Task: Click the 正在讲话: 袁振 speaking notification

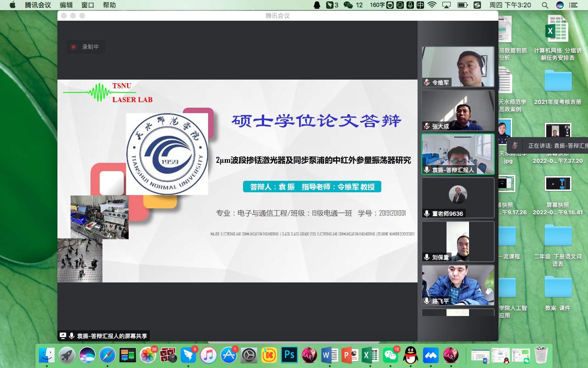Action: (548, 145)
